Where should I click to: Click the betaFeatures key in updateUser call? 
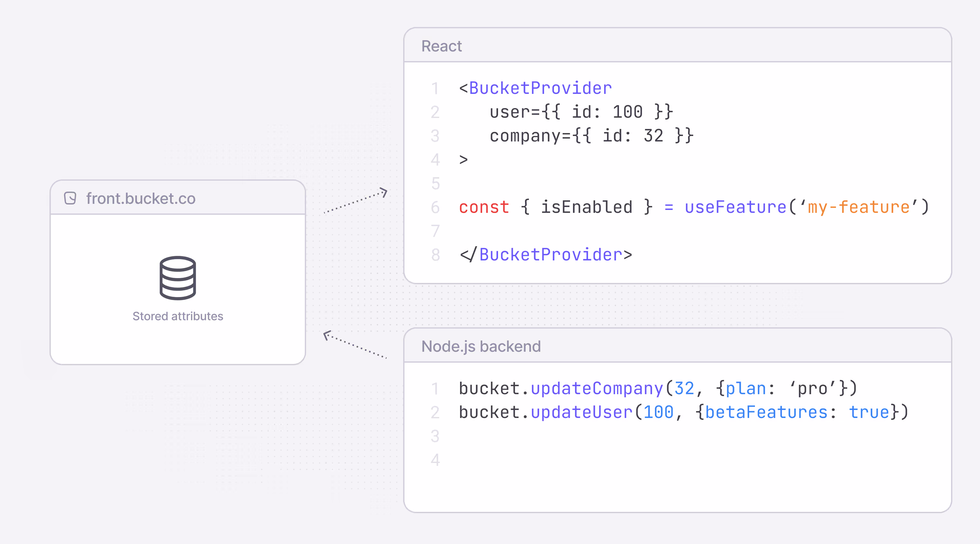pos(766,413)
